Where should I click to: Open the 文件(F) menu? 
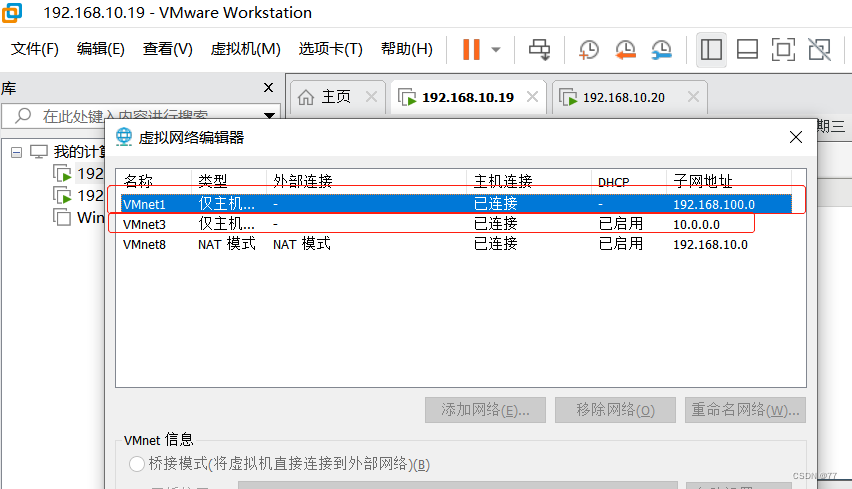tap(35, 49)
